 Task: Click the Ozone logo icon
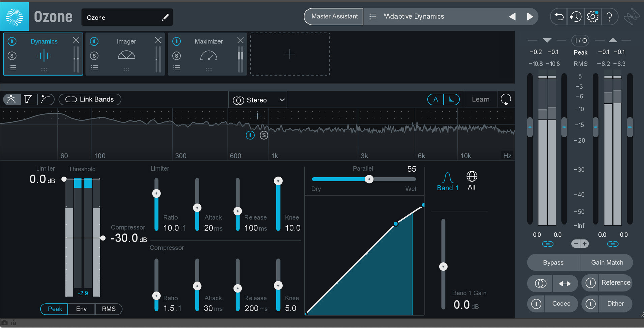[x=14, y=17]
